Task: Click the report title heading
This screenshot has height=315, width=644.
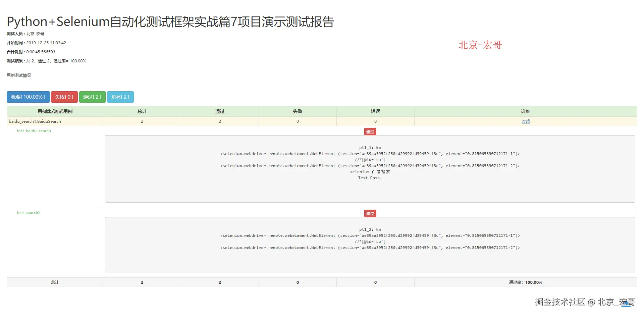Action: point(170,22)
